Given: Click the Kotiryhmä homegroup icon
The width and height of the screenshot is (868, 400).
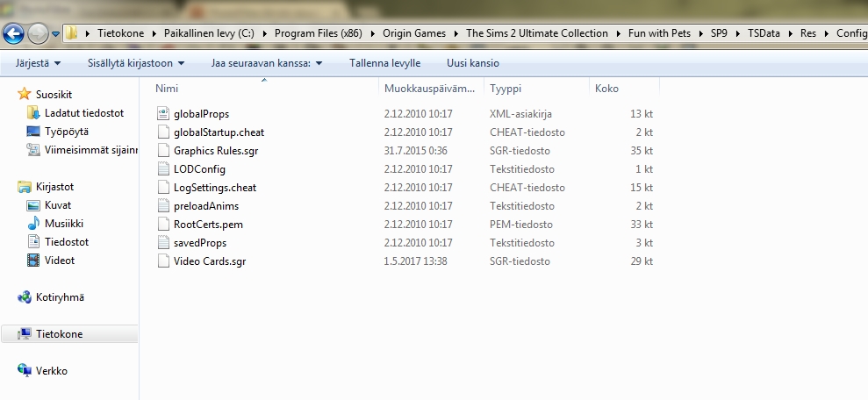Looking at the screenshot, I should 25,297.
